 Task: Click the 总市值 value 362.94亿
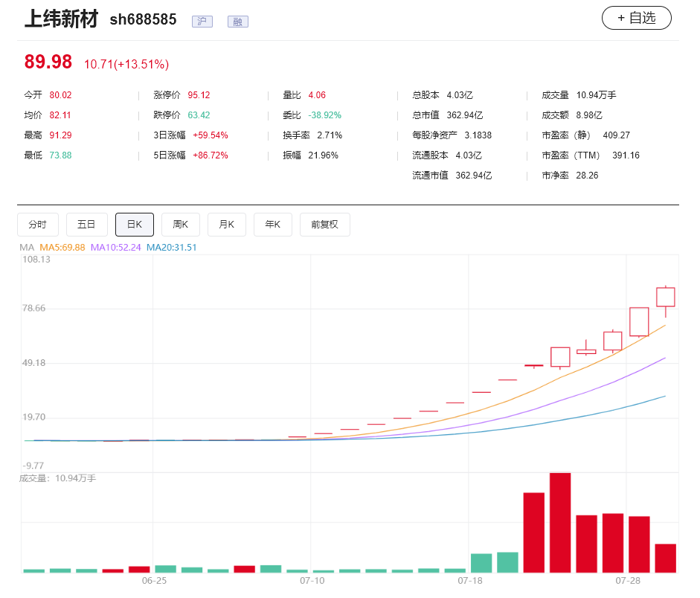[465, 115]
